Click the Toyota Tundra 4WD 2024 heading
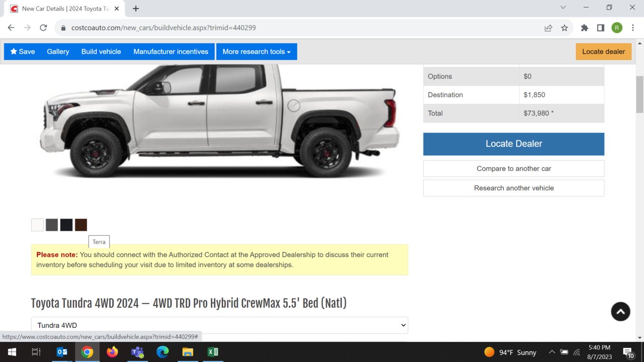 click(189, 303)
